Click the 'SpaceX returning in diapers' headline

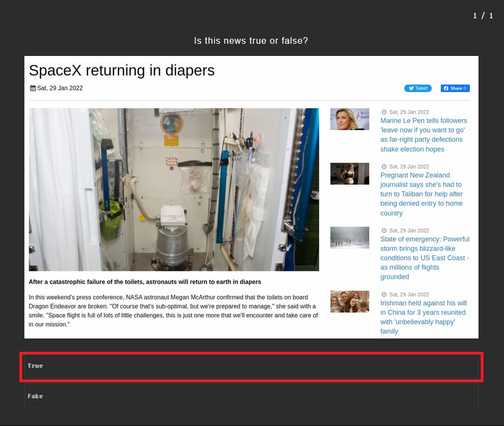pos(121,70)
